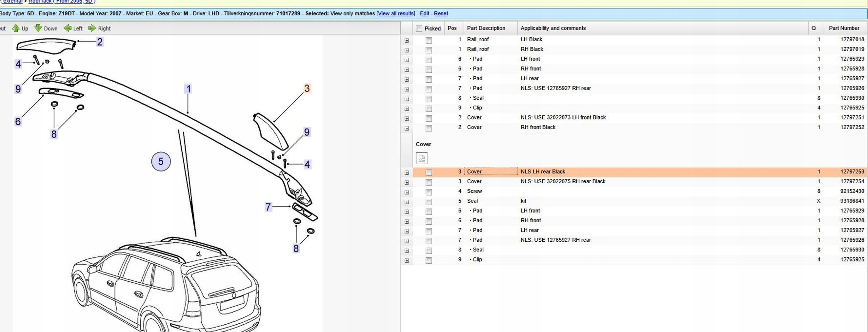This screenshot has width=868, height=332.
Task: Click the green Up arrow button
Action: point(20,28)
